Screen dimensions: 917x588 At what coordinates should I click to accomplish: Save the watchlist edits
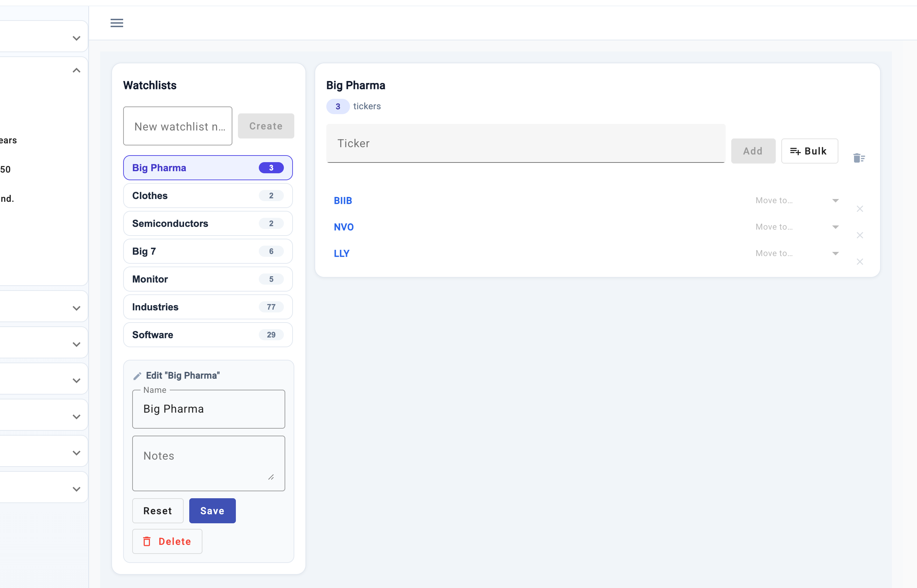click(x=212, y=511)
